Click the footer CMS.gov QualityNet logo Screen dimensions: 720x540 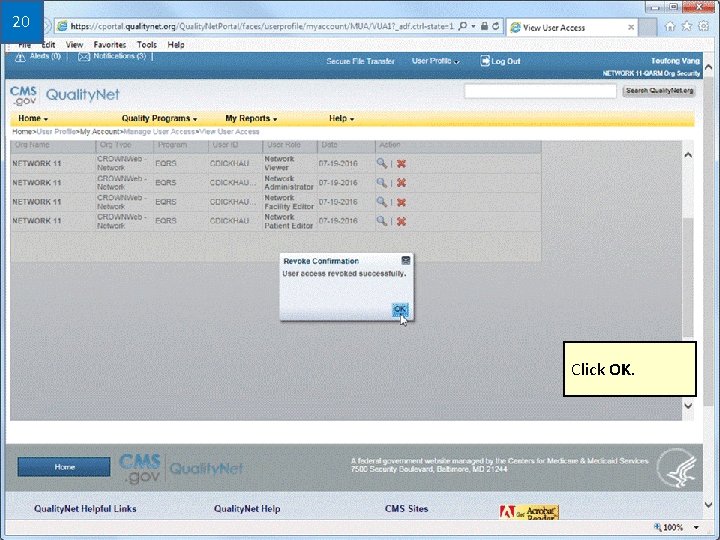(x=180, y=468)
